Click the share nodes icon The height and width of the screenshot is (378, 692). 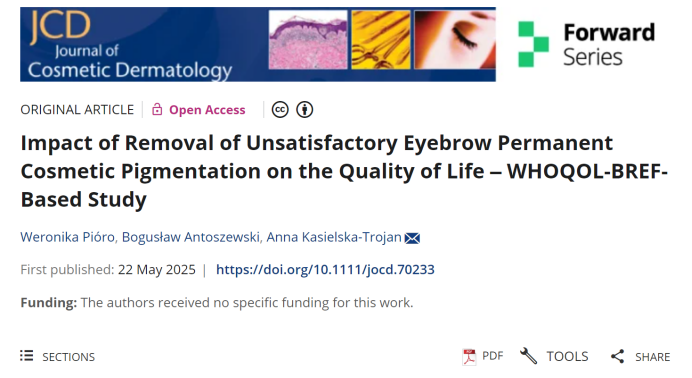point(617,356)
